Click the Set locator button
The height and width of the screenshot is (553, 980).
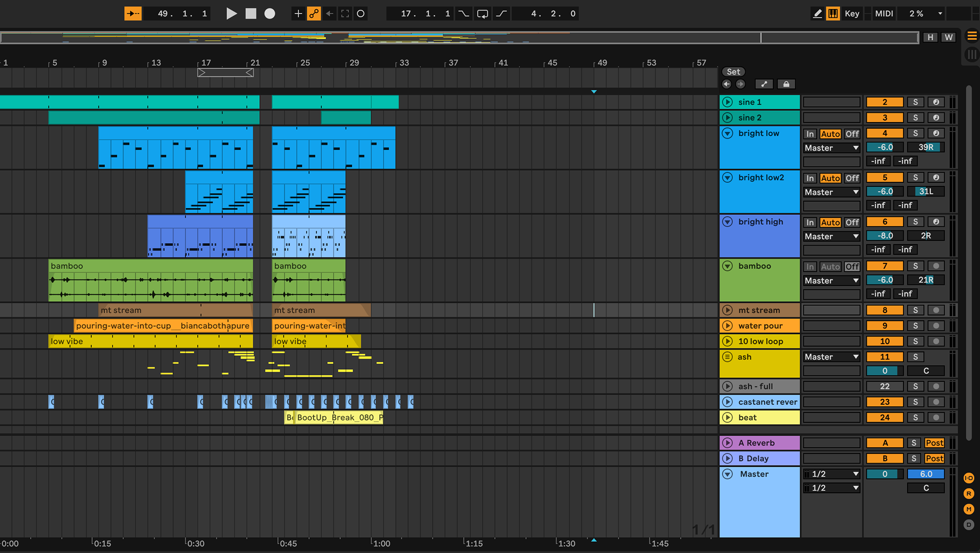pyautogui.click(x=733, y=72)
